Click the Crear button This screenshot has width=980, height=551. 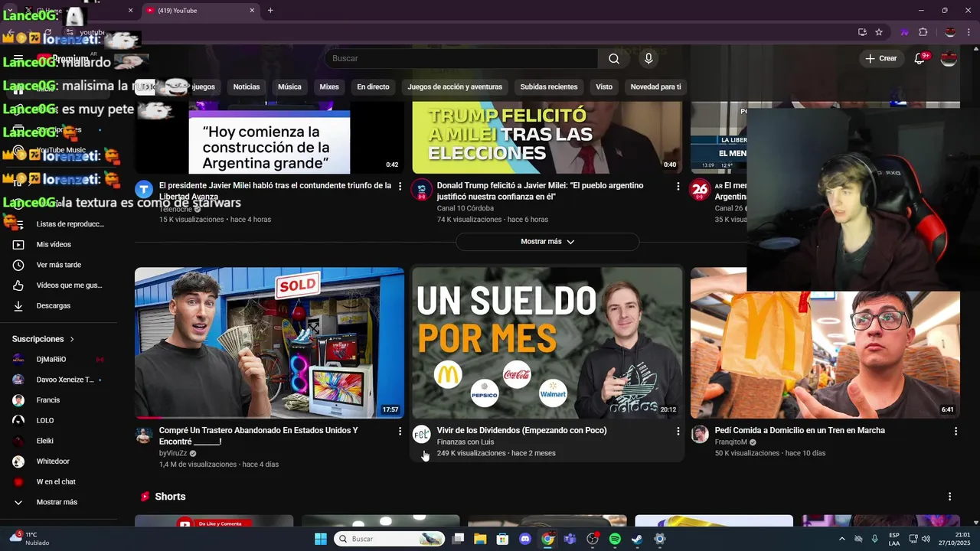(x=880, y=58)
